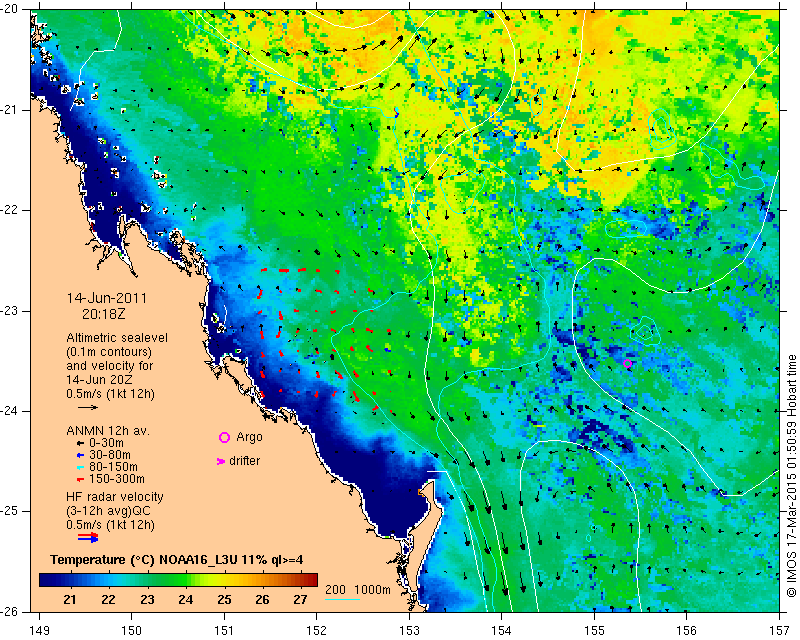This screenshot has width=800, height=640.
Task: Click the black 0-30m ANMN arrow symbol
Action: click(x=80, y=444)
